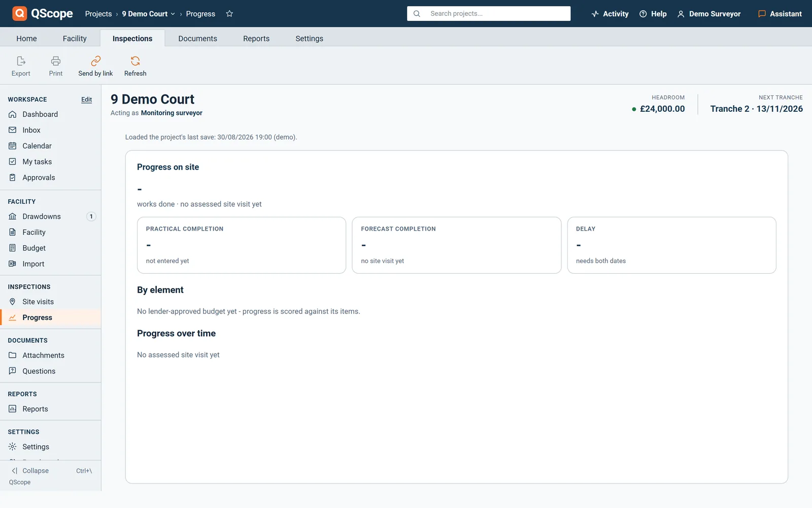Refresh the progress page
Screen dimensions: 812x508
click(135, 67)
